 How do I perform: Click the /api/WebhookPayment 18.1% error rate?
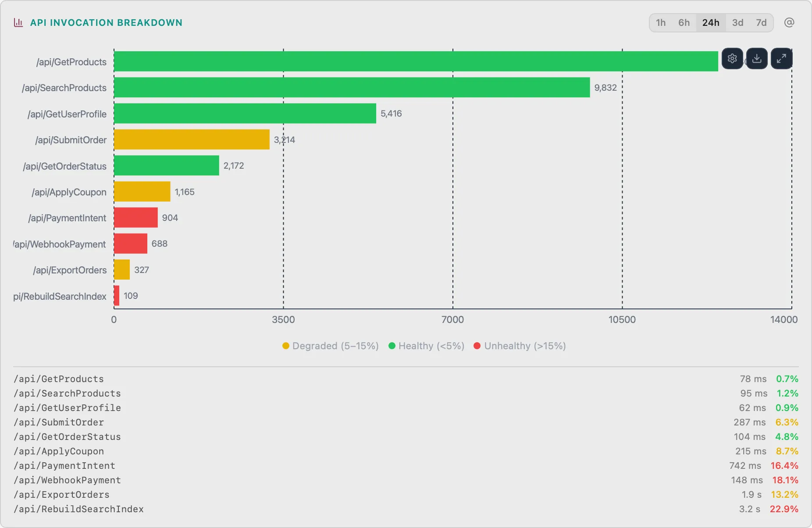(x=785, y=480)
